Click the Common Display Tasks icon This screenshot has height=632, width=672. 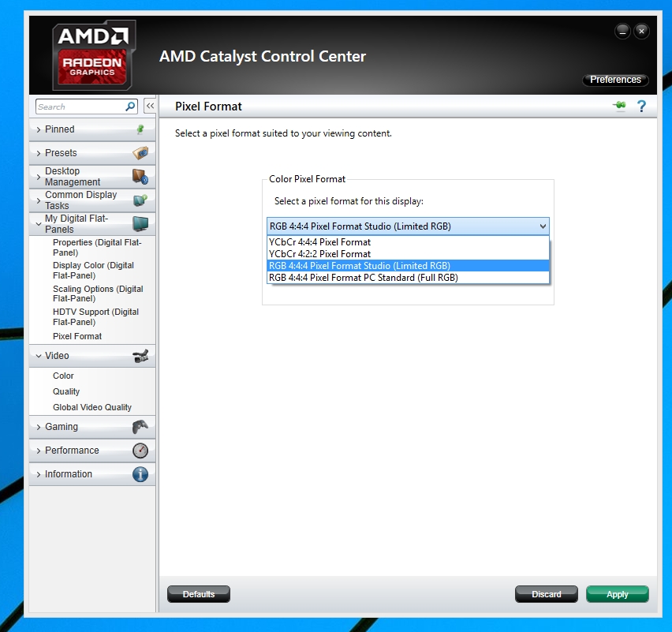click(140, 200)
